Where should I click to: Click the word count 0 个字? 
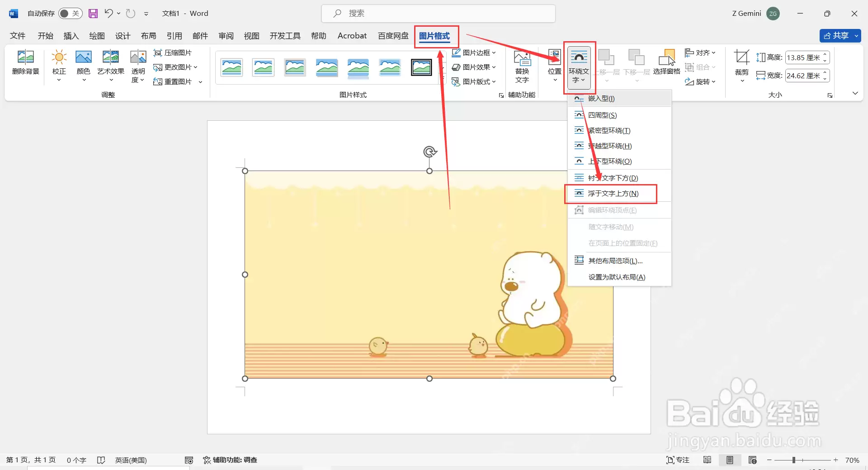pyautogui.click(x=76, y=460)
